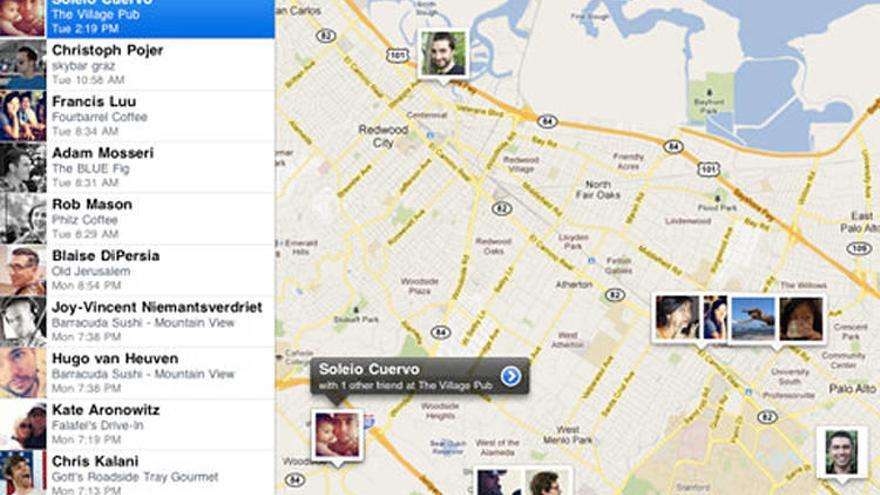
Task: Tap Hugo van Heuven's profile photo
Action: click(23, 373)
